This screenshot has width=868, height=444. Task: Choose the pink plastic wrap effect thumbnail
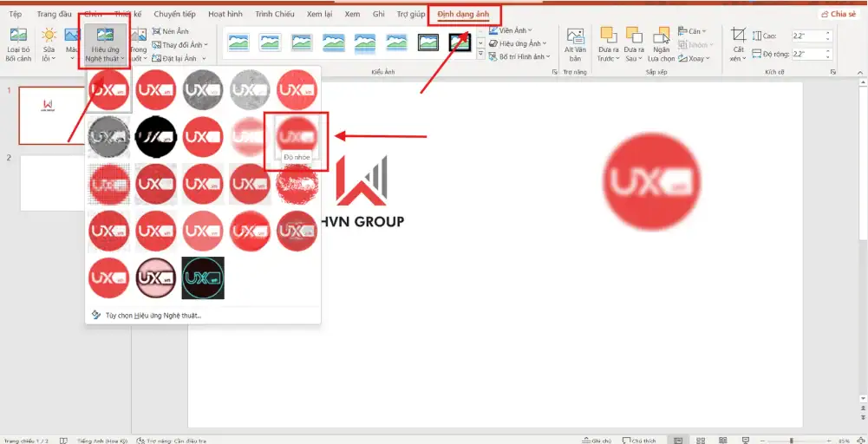pyautogui.click(x=156, y=277)
